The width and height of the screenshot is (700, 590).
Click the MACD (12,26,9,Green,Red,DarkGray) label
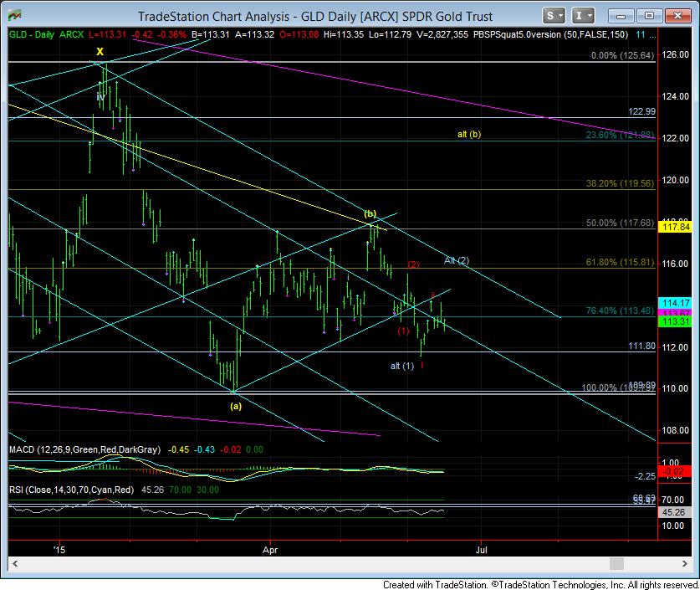click(x=84, y=449)
